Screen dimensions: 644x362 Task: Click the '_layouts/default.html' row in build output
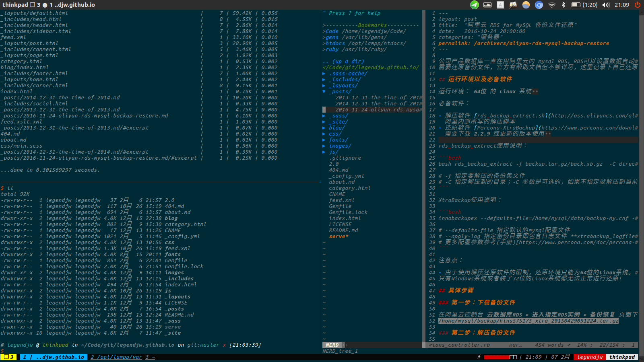point(139,13)
